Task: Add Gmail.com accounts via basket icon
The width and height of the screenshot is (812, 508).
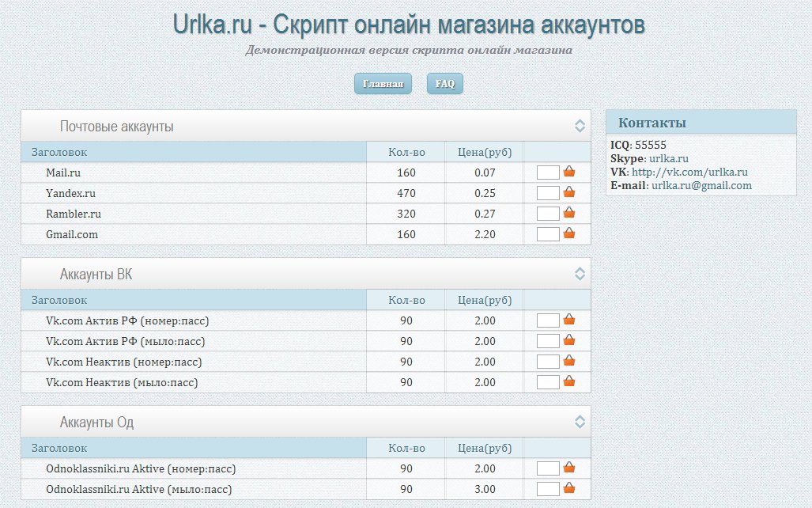Action: 569,233
